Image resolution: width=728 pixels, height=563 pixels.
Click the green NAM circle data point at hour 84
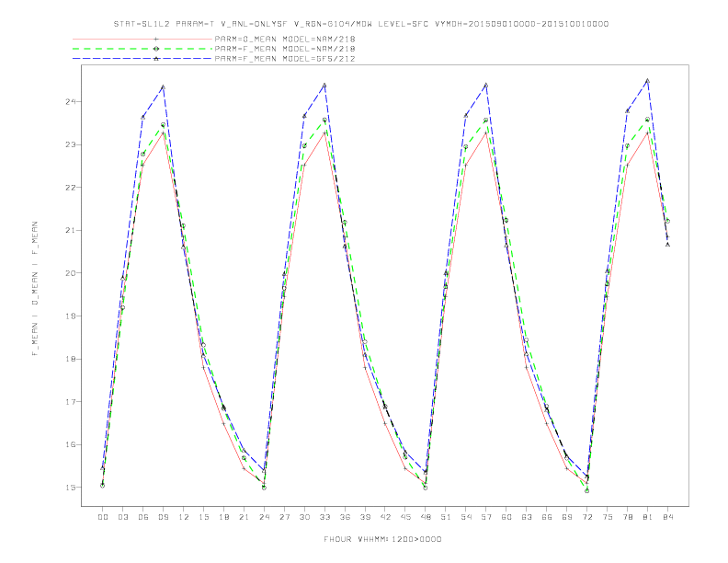point(667,221)
